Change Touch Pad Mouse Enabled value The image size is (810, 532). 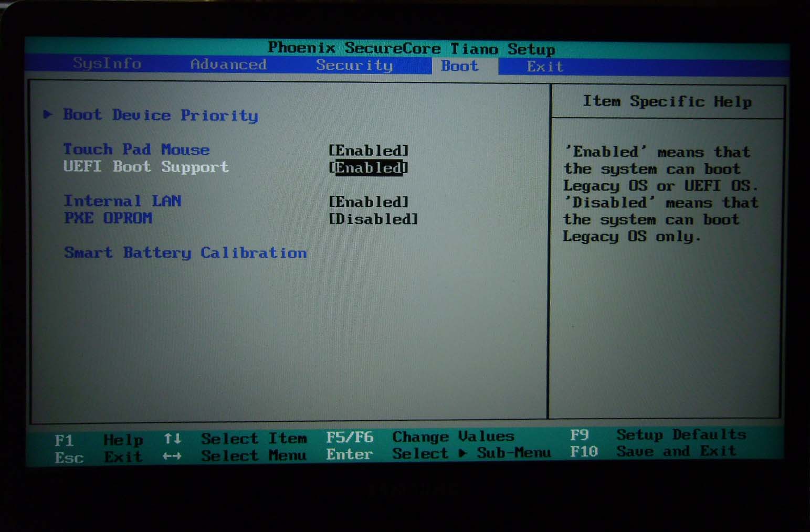[369, 151]
